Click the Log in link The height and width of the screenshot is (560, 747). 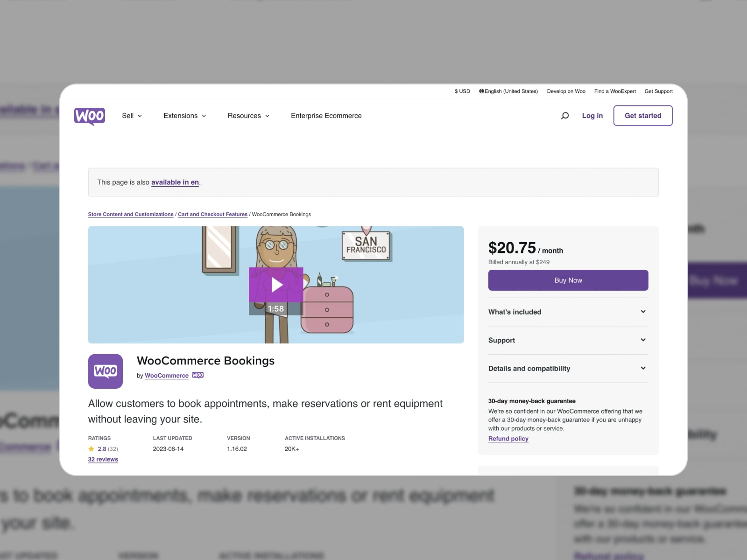tap(592, 116)
